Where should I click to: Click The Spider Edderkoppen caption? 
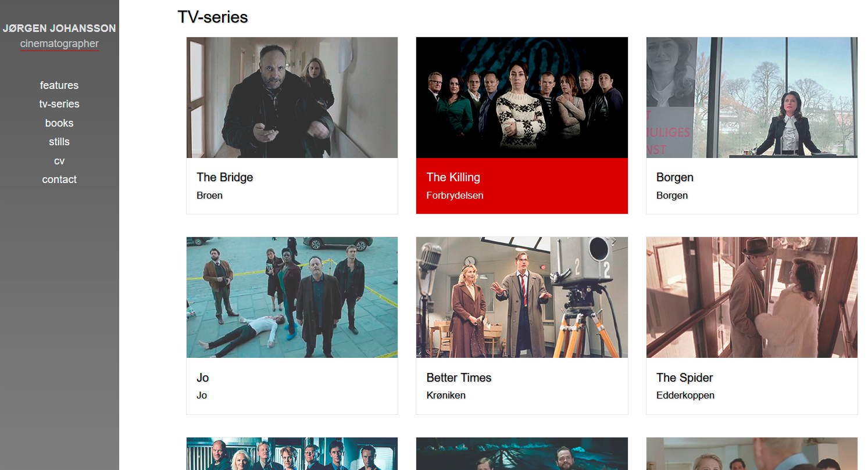[685, 396]
